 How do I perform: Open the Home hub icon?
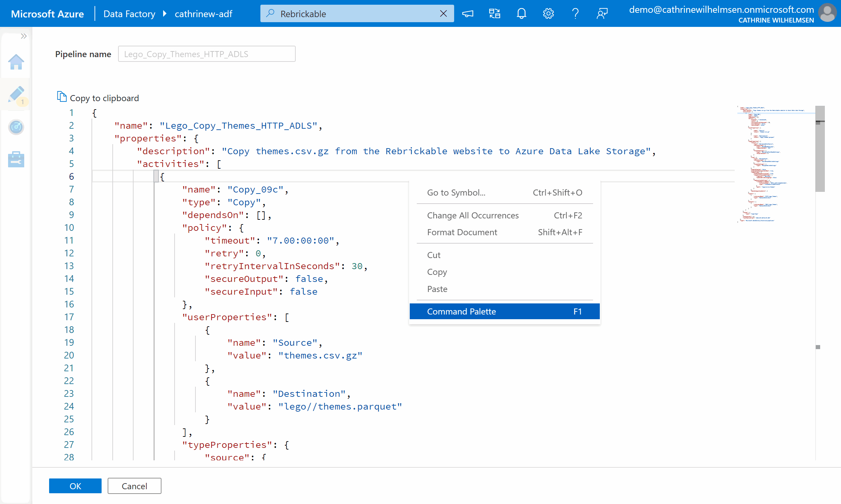tap(16, 62)
